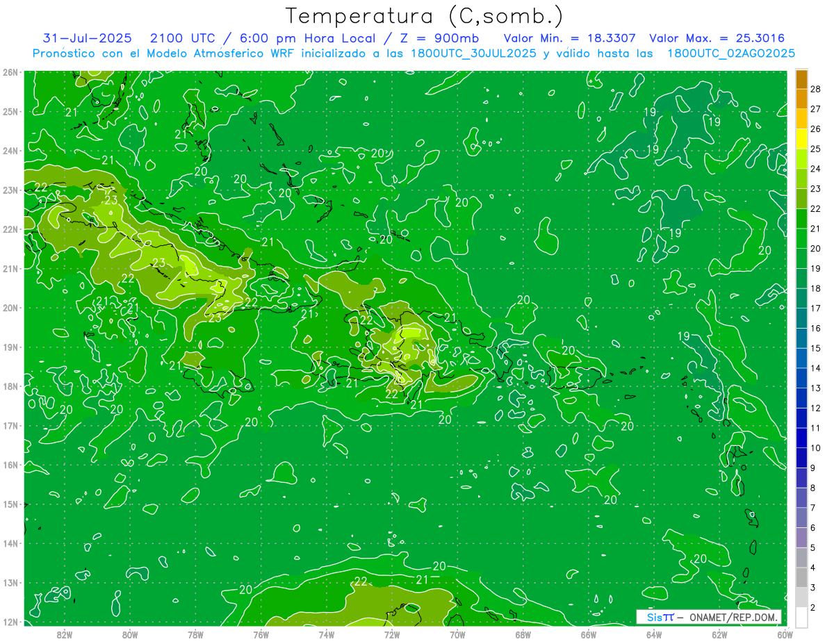
Task: Click the latitude axis label "26N"
Action: point(10,72)
